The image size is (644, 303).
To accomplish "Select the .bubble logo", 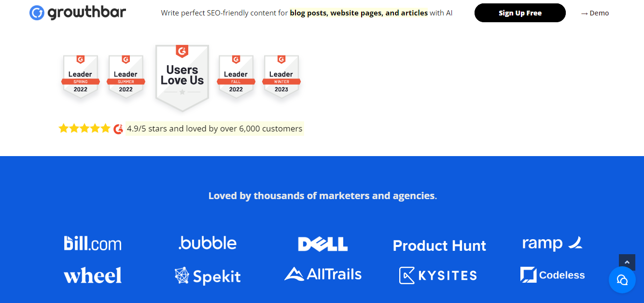I will click(x=208, y=243).
